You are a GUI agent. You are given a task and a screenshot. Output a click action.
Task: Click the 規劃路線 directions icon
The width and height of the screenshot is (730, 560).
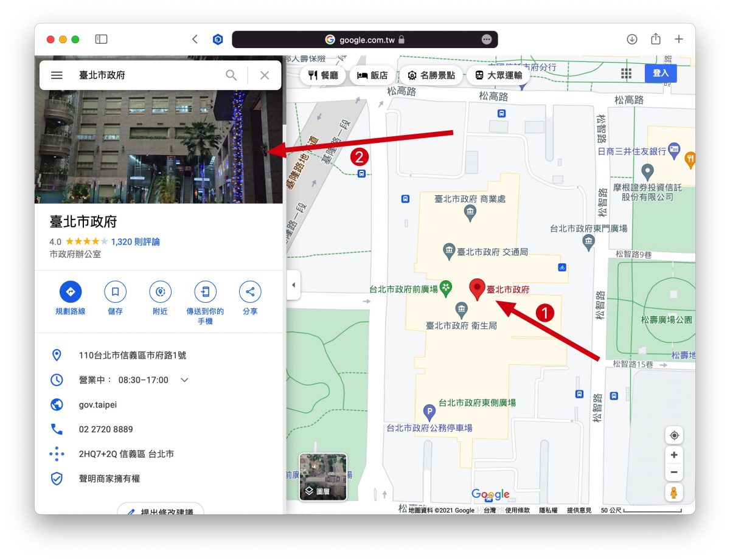pyautogui.click(x=71, y=292)
